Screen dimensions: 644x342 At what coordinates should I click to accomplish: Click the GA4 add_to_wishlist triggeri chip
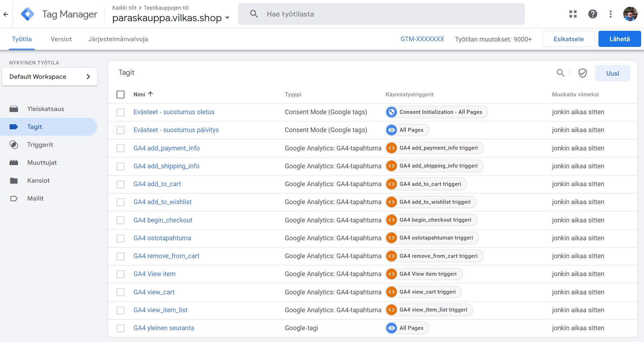(x=431, y=202)
